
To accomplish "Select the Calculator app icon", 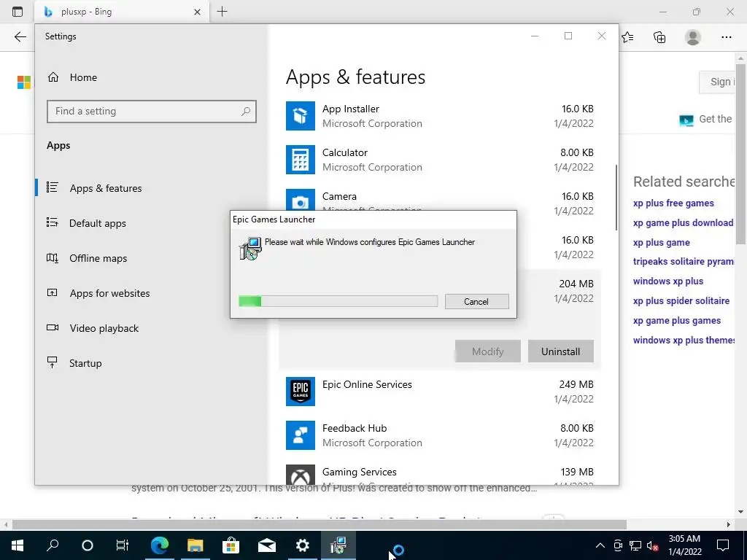I will [x=300, y=160].
